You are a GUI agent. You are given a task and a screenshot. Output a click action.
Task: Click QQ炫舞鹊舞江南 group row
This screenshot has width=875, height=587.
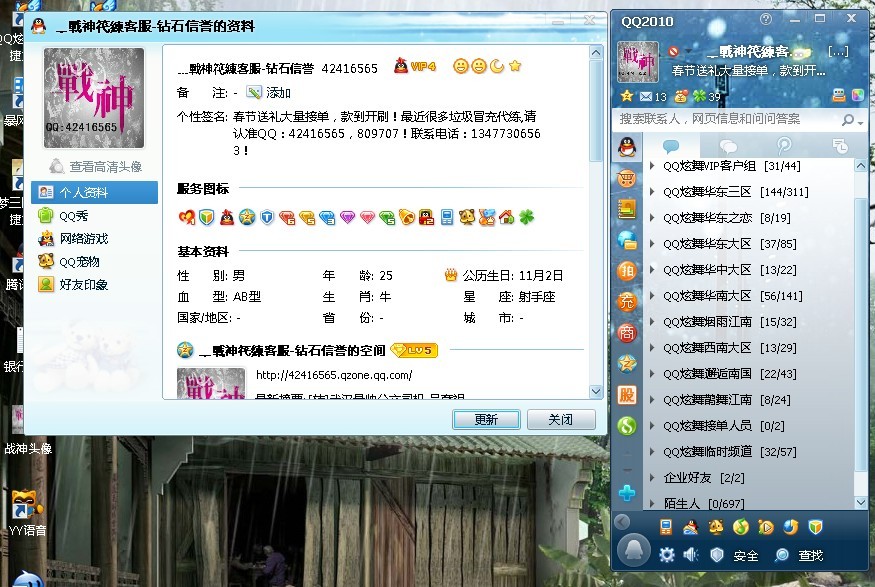[x=749, y=400]
